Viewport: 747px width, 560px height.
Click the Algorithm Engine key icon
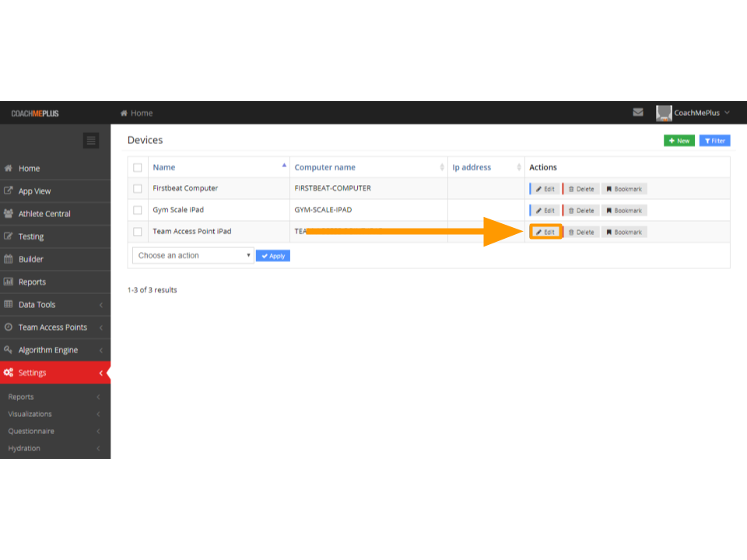tap(8, 349)
